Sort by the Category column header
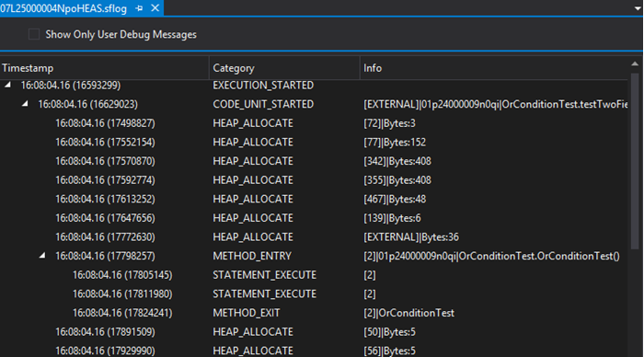The image size is (644, 357). click(x=284, y=68)
